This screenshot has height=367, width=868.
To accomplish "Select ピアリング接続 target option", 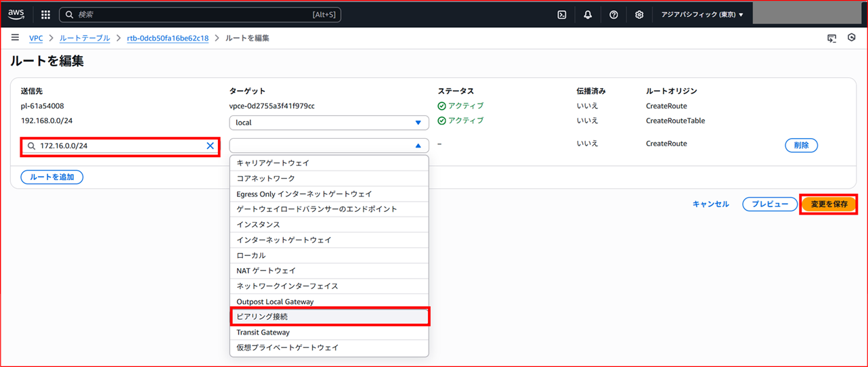I will tap(329, 317).
